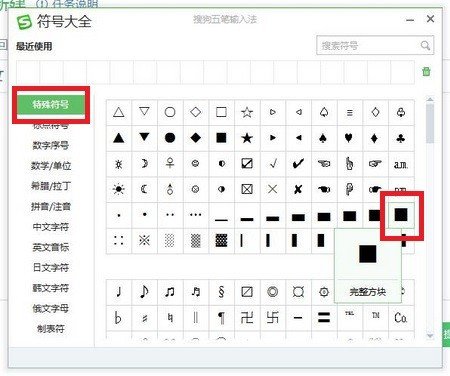The height and width of the screenshot is (376, 450).
Task: Pick the crossed-box symbol
Action: click(247, 189)
